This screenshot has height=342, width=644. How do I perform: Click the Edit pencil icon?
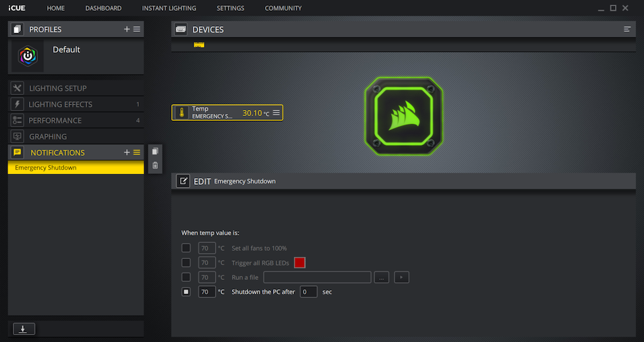coord(183,181)
